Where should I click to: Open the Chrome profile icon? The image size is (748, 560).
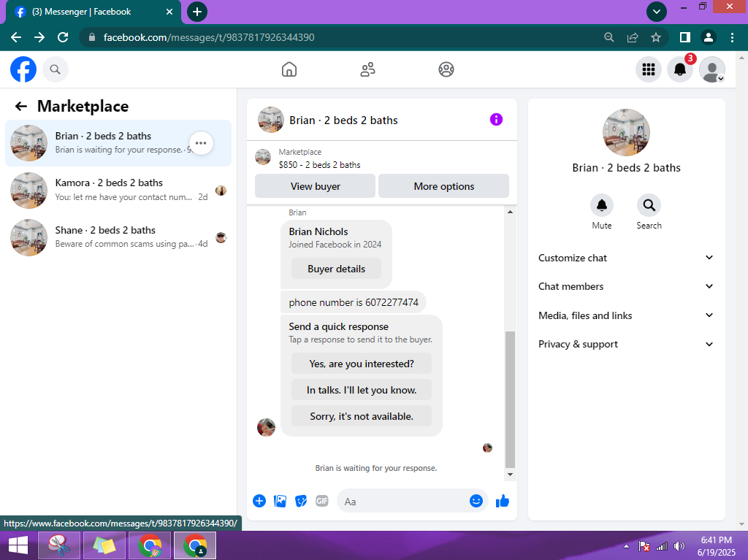(709, 37)
